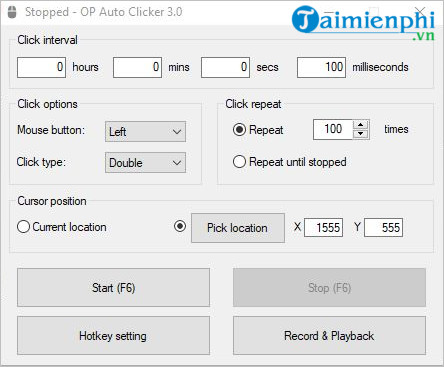The width and height of the screenshot is (444, 367).
Task: Enable the Pick location radio button
Action: [x=180, y=227]
